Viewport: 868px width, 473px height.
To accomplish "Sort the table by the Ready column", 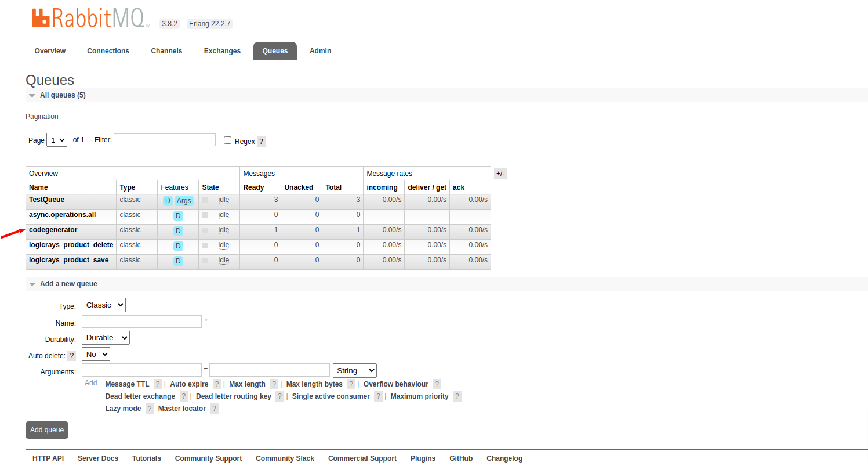I will (253, 187).
